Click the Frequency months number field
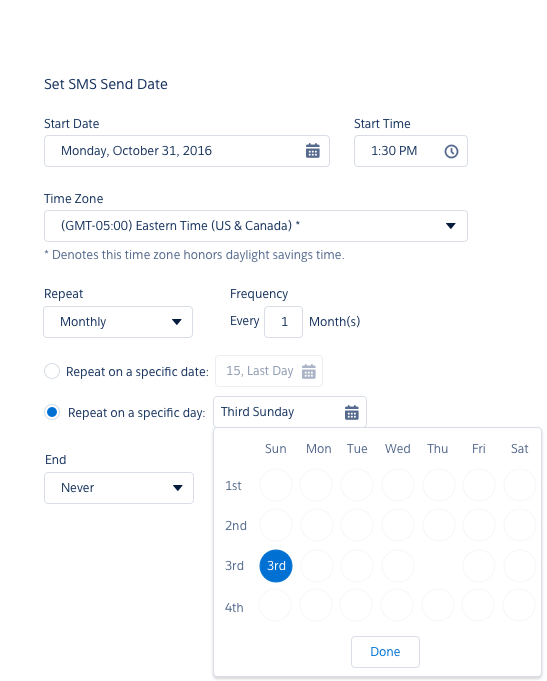Viewport: 547px width, 681px height. [283, 322]
